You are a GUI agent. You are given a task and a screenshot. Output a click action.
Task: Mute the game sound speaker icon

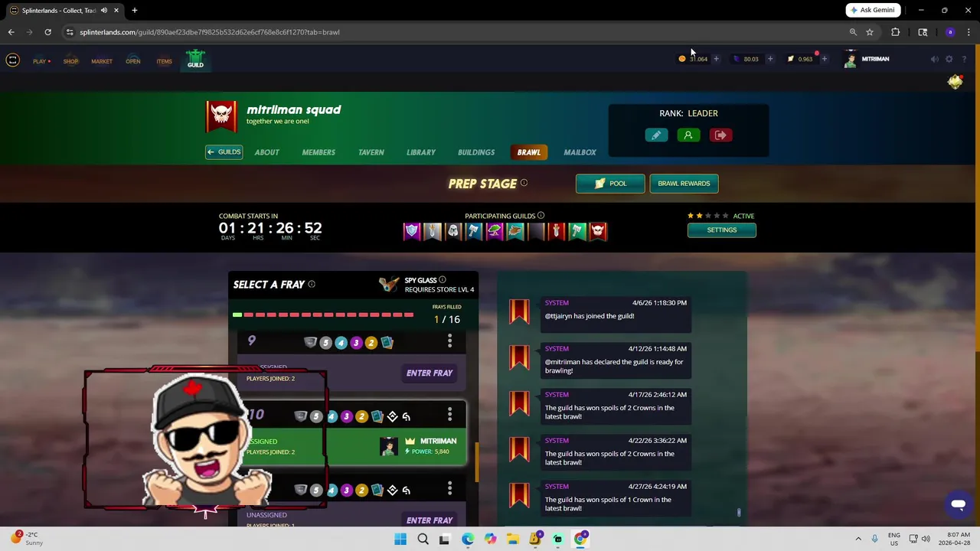934,59
